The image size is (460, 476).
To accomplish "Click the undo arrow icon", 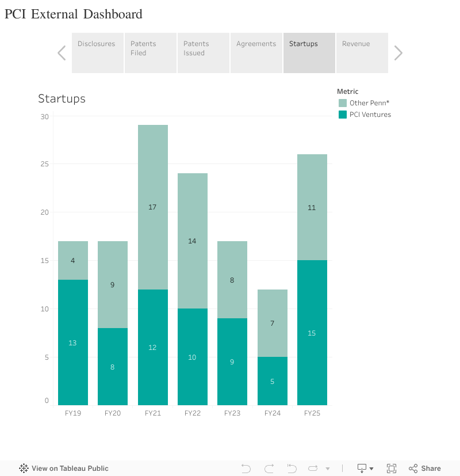I will click(x=246, y=469).
